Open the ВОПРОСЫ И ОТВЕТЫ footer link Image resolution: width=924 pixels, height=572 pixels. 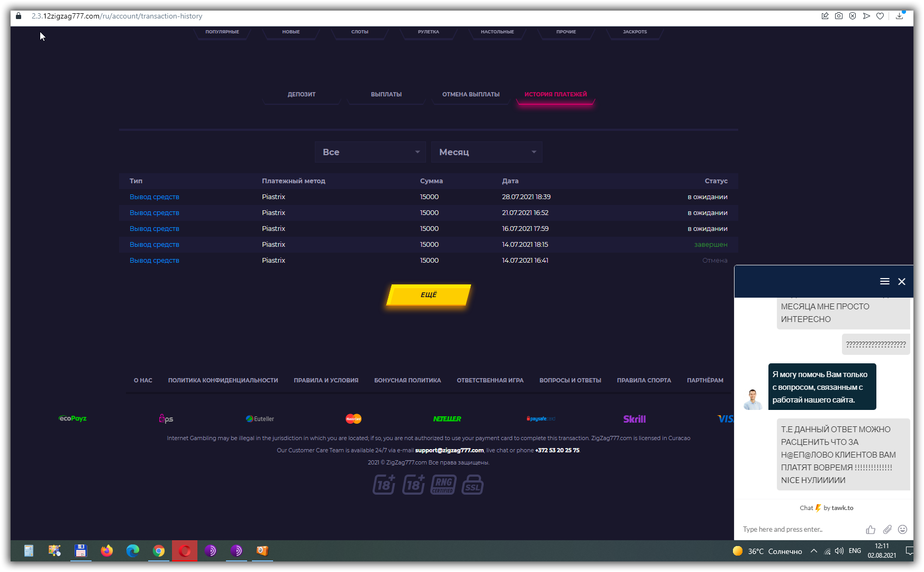[x=570, y=380]
